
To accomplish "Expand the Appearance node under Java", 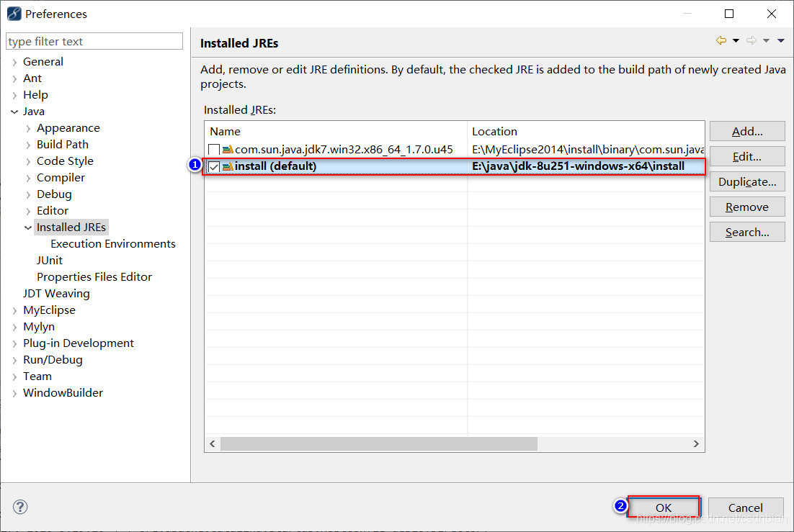I will (28, 129).
